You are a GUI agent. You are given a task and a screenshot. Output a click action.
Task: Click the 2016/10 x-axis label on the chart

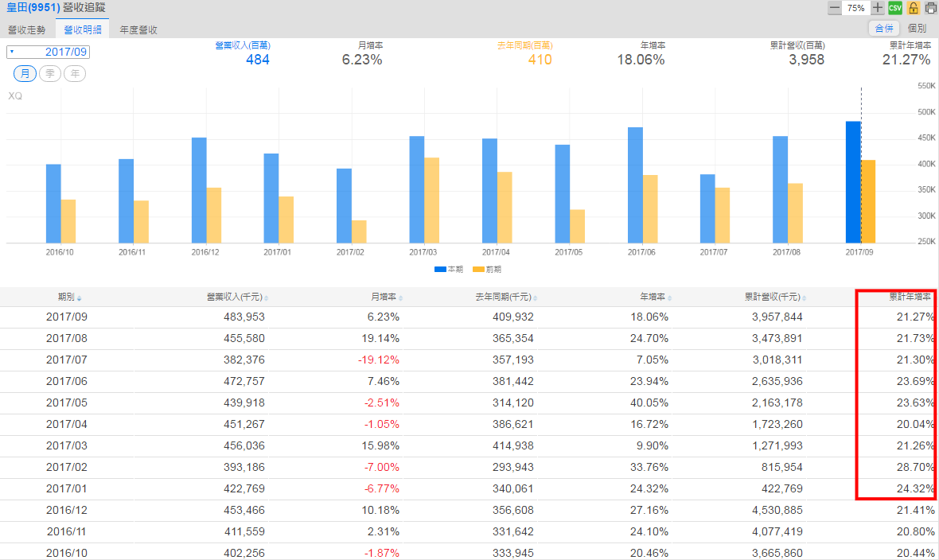click(x=60, y=253)
